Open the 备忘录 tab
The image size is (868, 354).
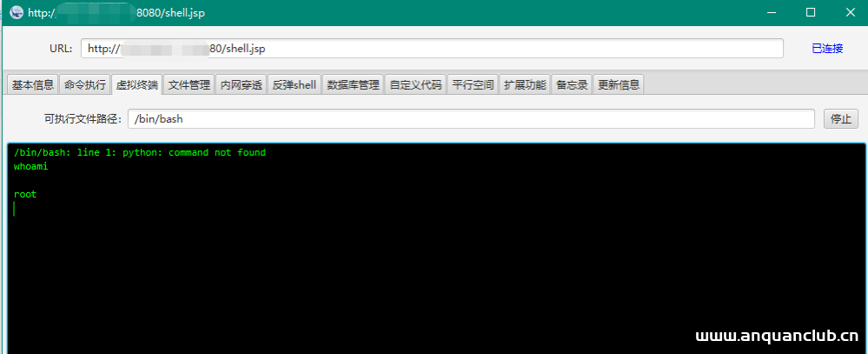[572, 85]
